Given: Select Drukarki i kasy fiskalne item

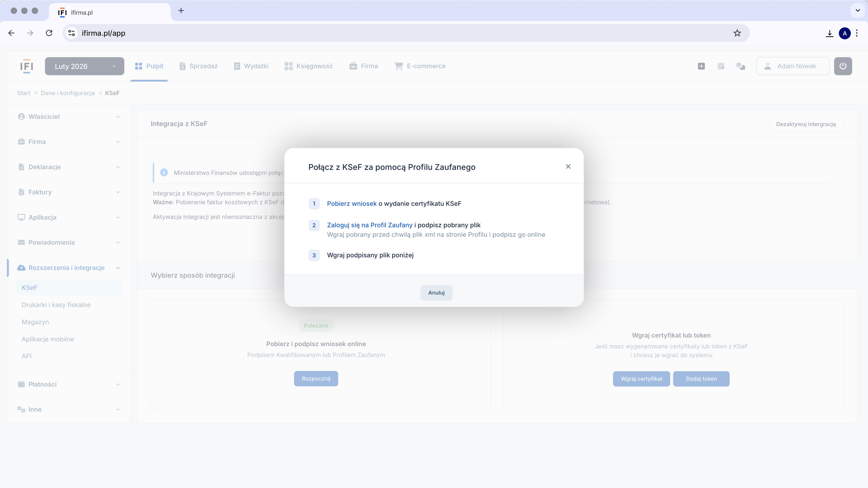Looking at the screenshot, I should click(x=56, y=305).
